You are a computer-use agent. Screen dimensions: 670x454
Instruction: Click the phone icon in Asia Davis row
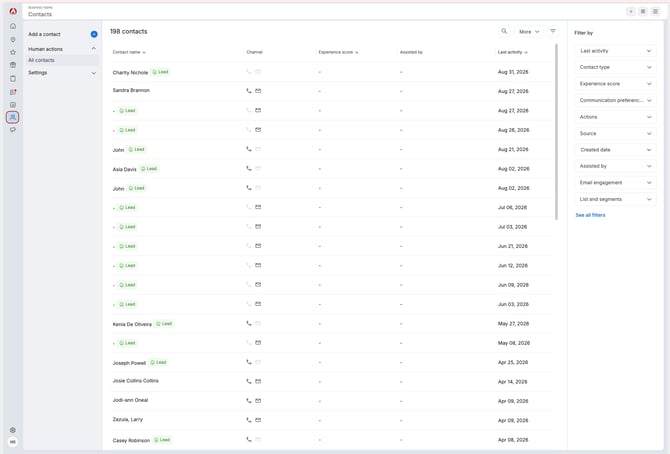point(249,168)
